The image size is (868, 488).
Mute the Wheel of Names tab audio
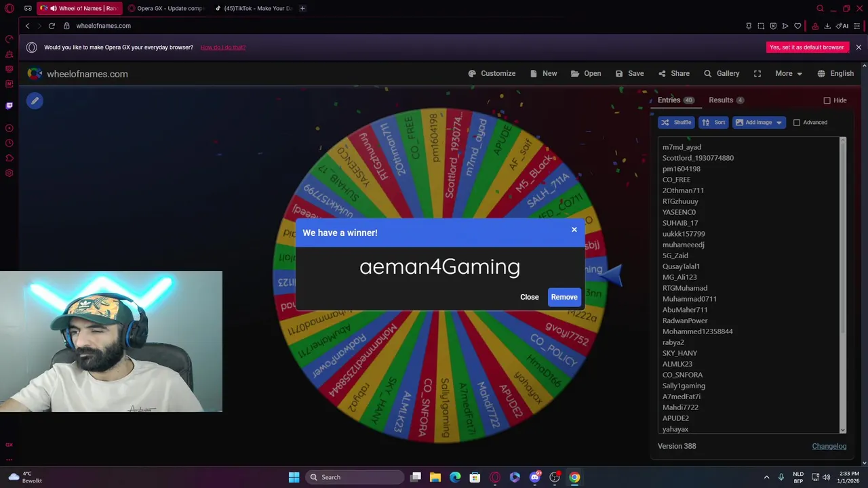pos(53,8)
